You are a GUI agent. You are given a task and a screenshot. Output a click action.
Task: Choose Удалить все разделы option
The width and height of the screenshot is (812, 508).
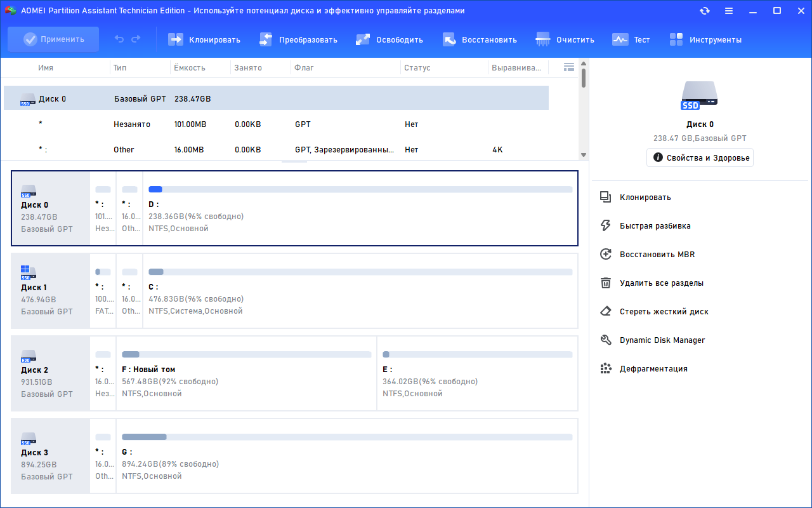661,283
